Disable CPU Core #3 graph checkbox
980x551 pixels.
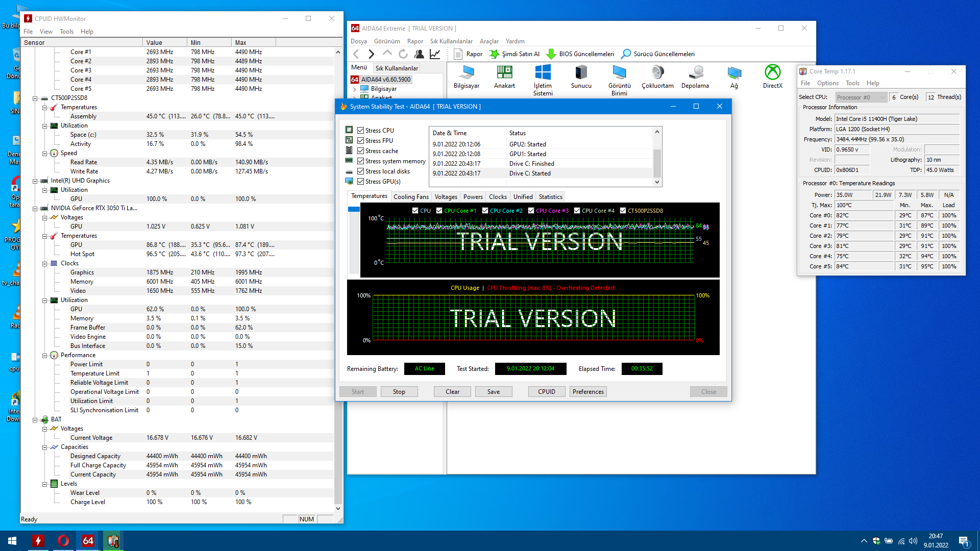click(x=531, y=211)
